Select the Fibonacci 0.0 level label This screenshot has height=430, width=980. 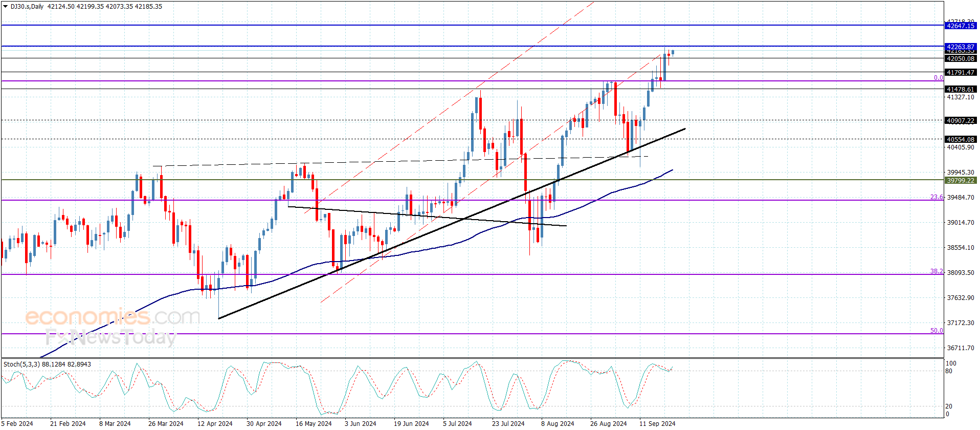pyautogui.click(x=938, y=78)
